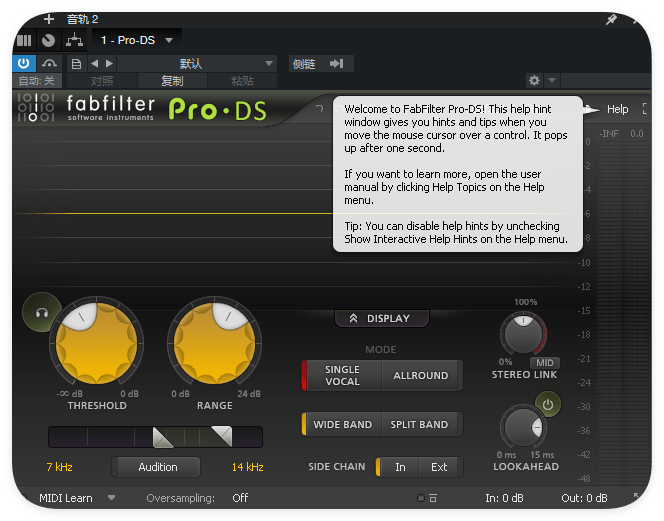The image size is (664, 521).
Task: Click the Audition button
Action: [x=158, y=467]
